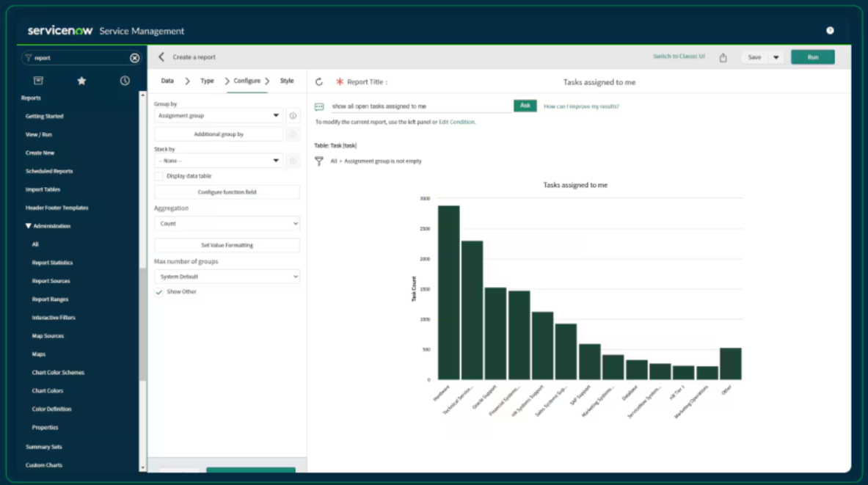868x485 pixels.
Task: Open How can I improve my results link
Action: coord(581,106)
